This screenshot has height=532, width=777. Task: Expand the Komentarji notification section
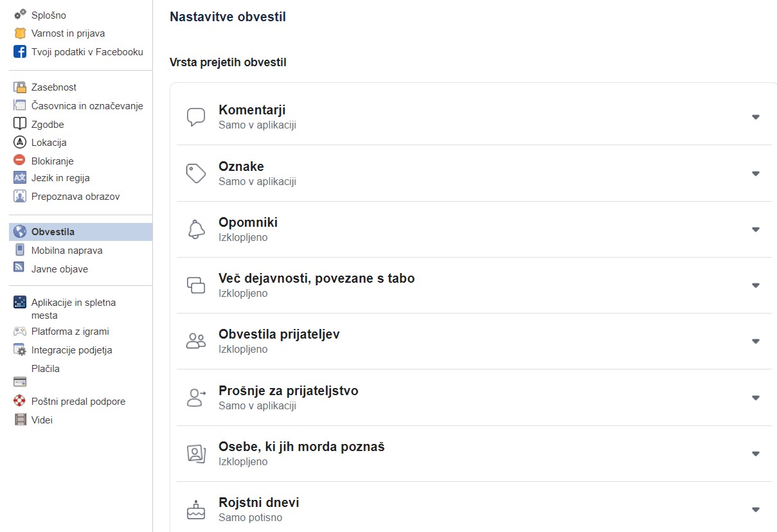756,117
